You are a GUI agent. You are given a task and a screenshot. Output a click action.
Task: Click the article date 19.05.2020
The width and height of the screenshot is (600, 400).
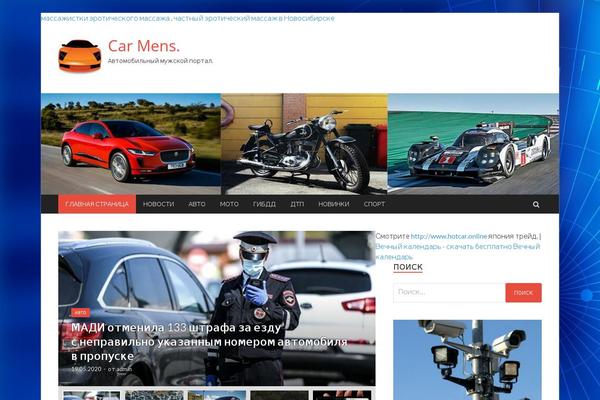(x=86, y=369)
